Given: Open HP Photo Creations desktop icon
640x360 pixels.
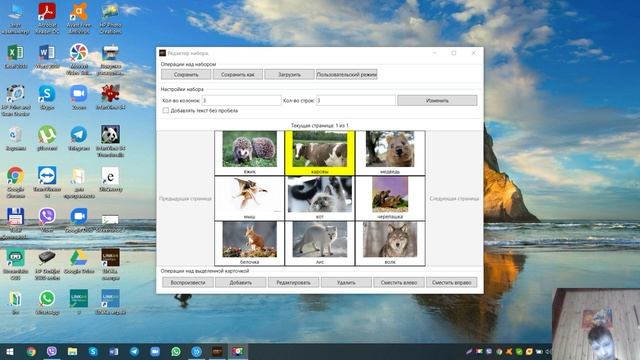Looking at the screenshot, I should (x=110, y=17).
